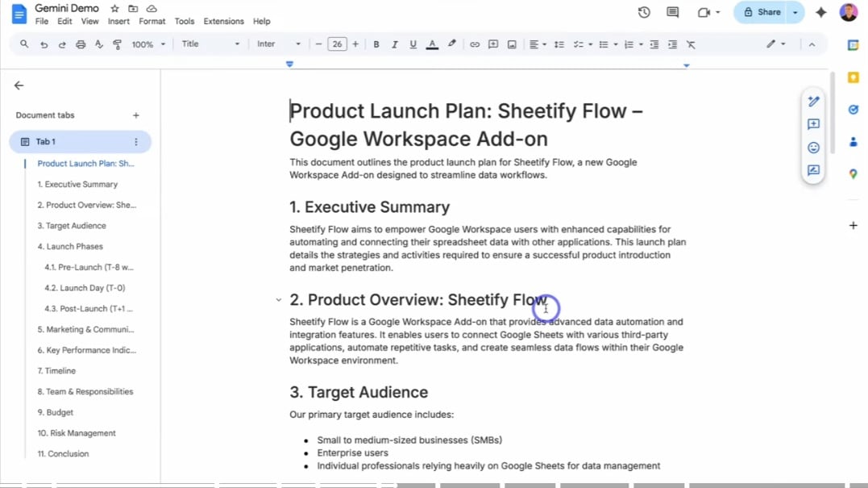Viewport: 868px width, 488px height.
Task: Open text color picker
Action: [432, 44]
